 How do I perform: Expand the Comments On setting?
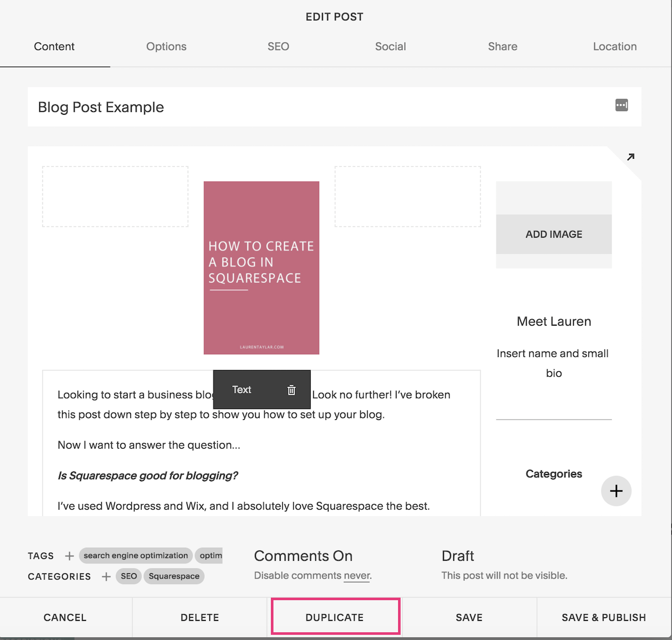click(x=303, y=556)
